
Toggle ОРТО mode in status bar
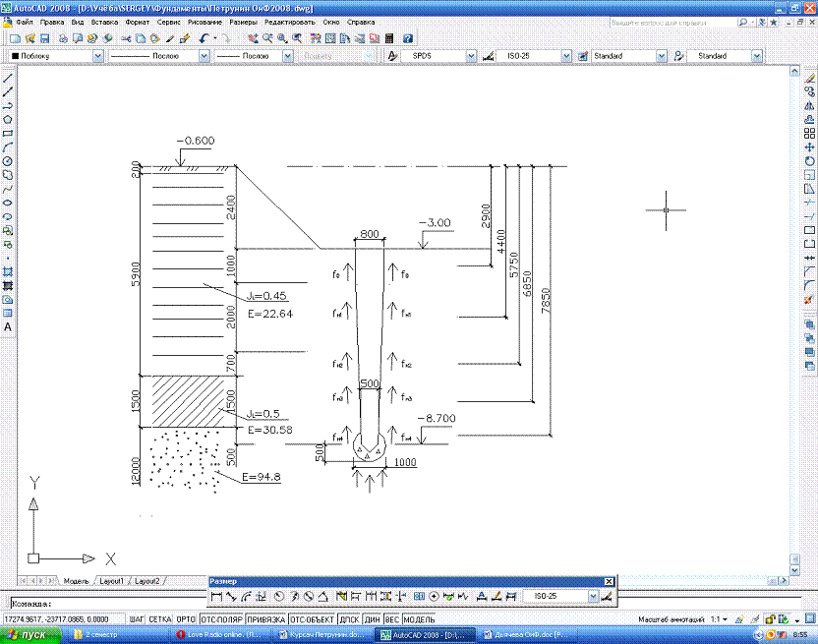click(186, 620)
